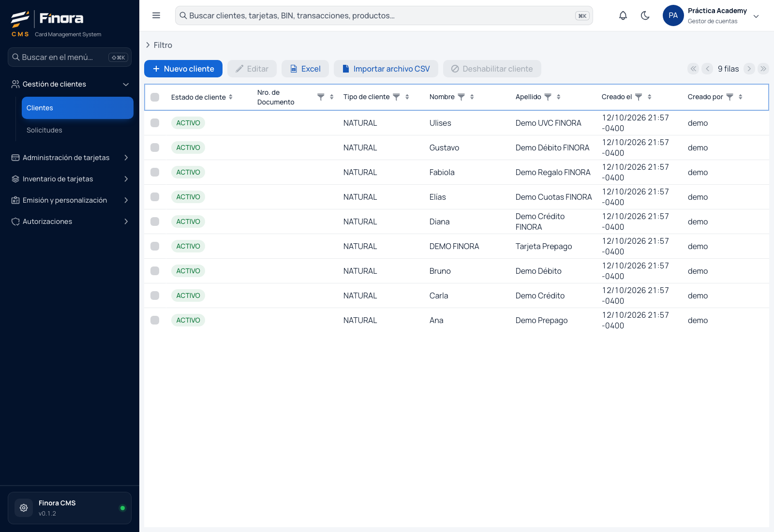Filter the Creado el column
The height and width of the screenshot is (532, 774).
tap(639, 97)
